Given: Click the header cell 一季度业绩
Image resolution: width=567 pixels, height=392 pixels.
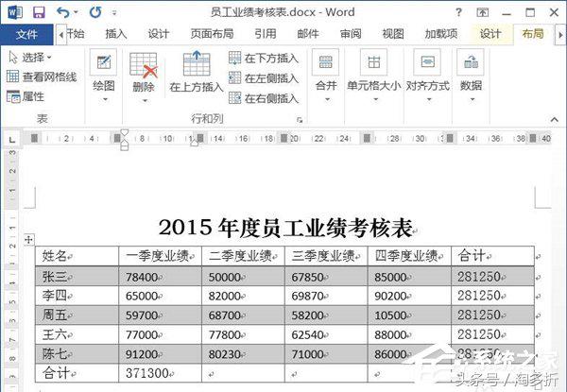Looking at the screenshot, I should tap(161, 256).
